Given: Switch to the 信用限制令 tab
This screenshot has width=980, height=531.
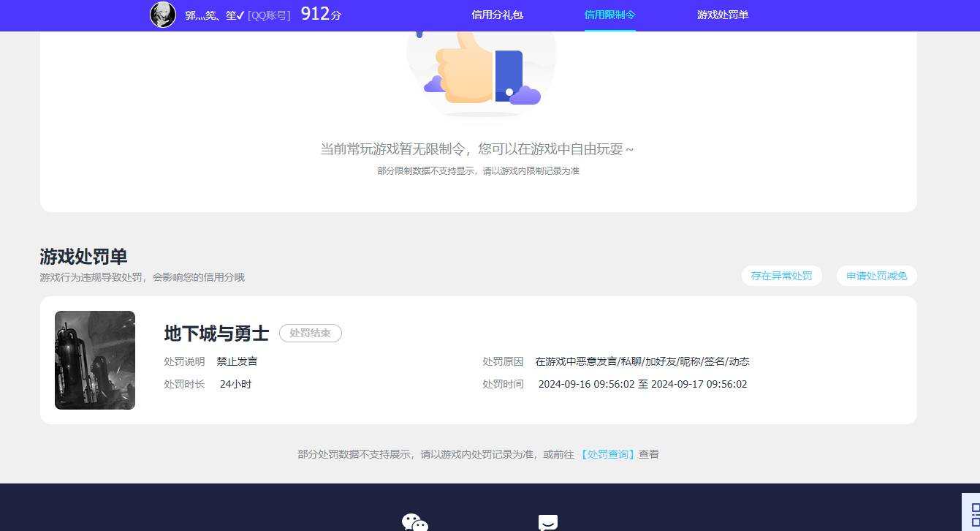Looking at the screenshot, I should coord(609,15).
